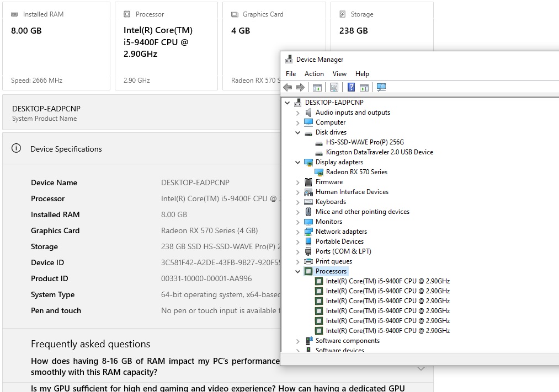
Task: Click the Processor summary card
Action: (166, 46)
